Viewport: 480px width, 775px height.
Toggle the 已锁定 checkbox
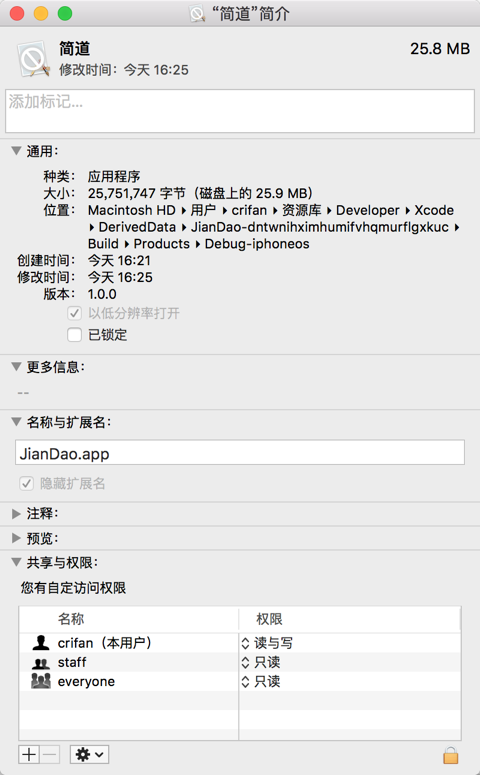coord(74,335)
